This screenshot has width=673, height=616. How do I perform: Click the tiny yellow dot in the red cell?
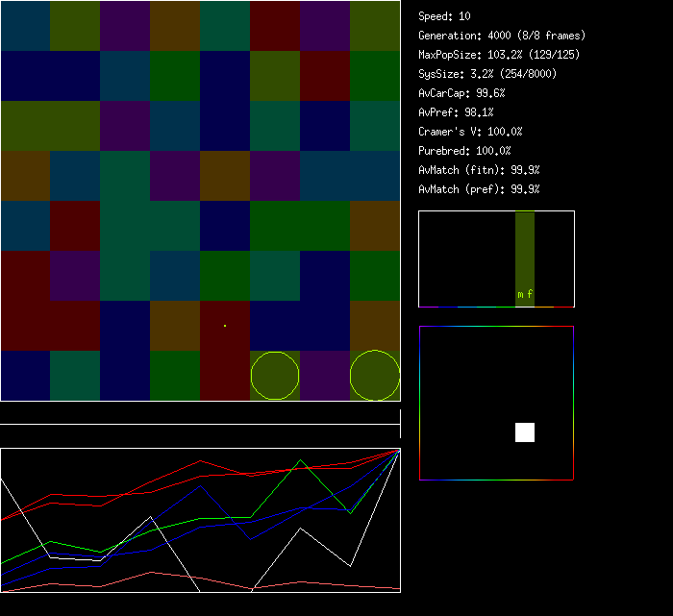point(225,326)
